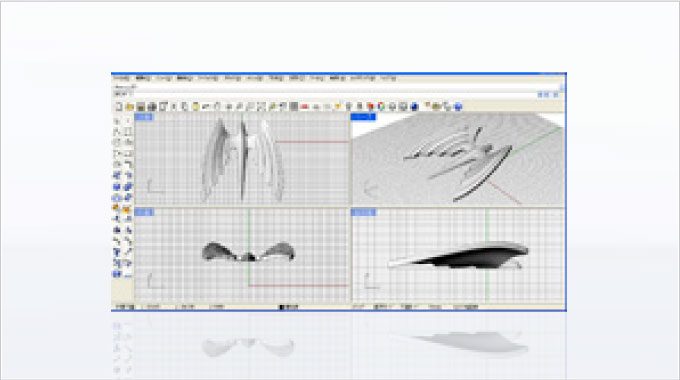Click the Save diskette icon
The image size is (680, 380).
pos(141,106)
